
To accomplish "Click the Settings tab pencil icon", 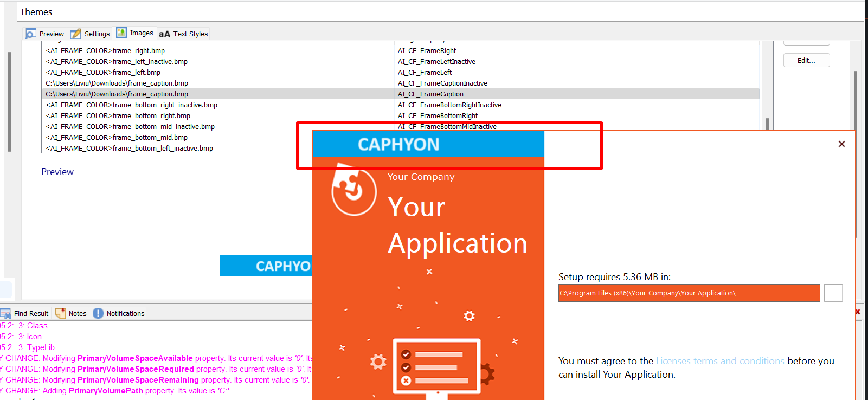I will tap(76, 34).
